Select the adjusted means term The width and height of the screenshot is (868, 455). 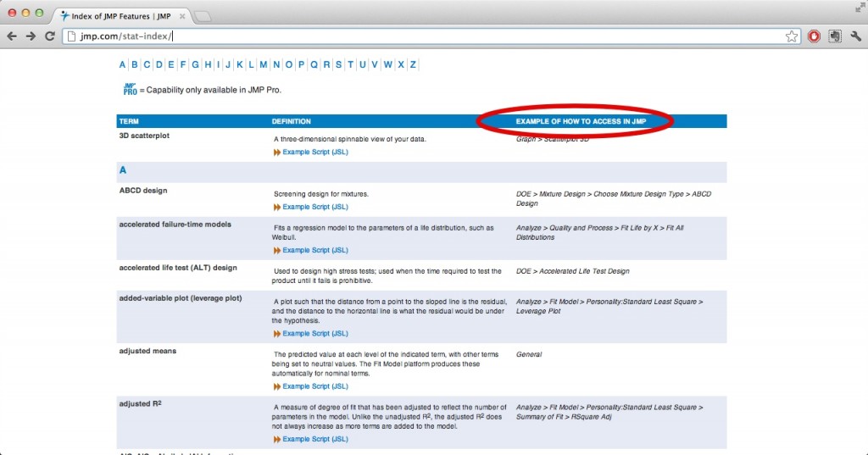tap(147, 351)
